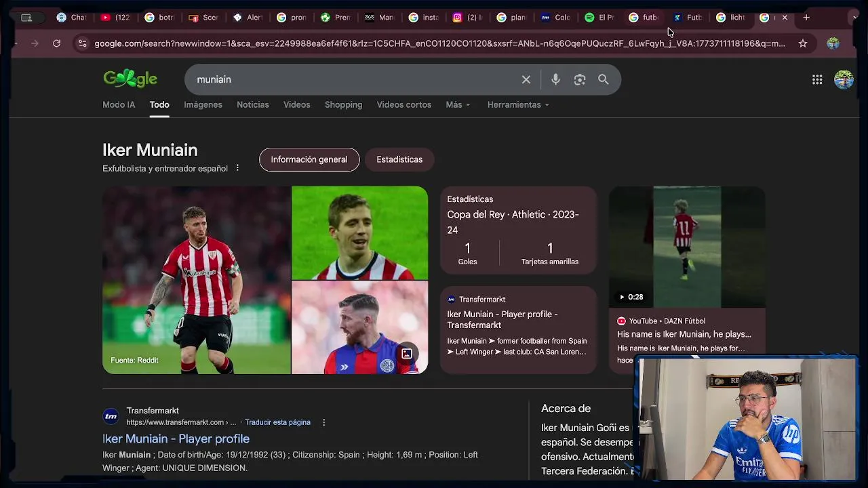The height and width of the screenshot is (488, 868).
Task: Open a new browser tab
Action: pyautogui.click(x=806, y=17)
